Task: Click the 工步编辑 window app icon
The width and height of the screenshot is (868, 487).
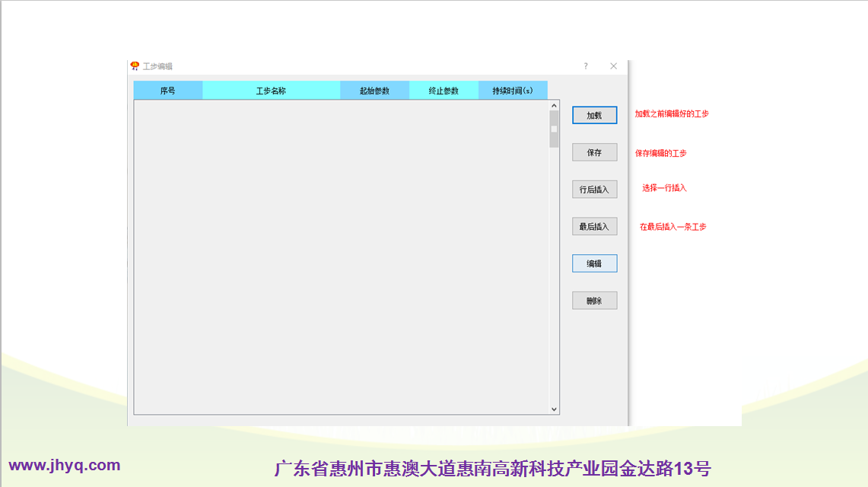Action: (x=135, y=66)
